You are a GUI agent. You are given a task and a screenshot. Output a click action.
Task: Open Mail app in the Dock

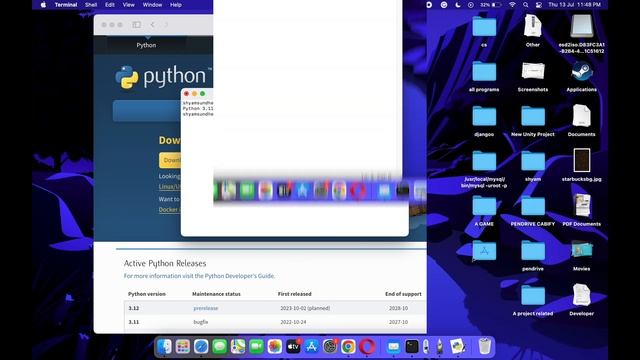click(393, 347)
